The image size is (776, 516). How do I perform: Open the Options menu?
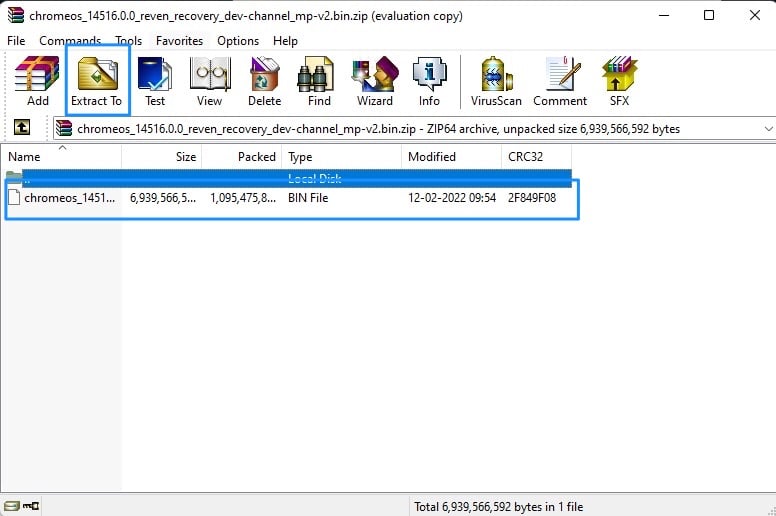point(238,41)
